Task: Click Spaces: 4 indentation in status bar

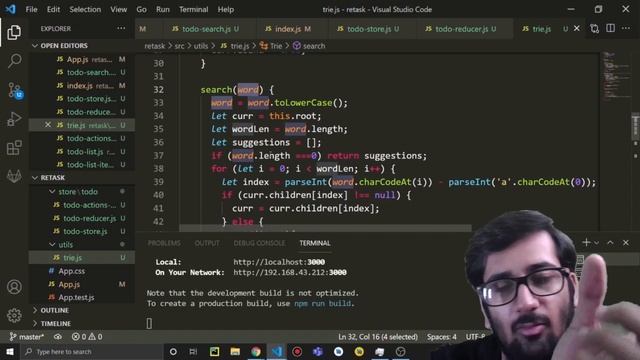Action: (x=442, y=337)
